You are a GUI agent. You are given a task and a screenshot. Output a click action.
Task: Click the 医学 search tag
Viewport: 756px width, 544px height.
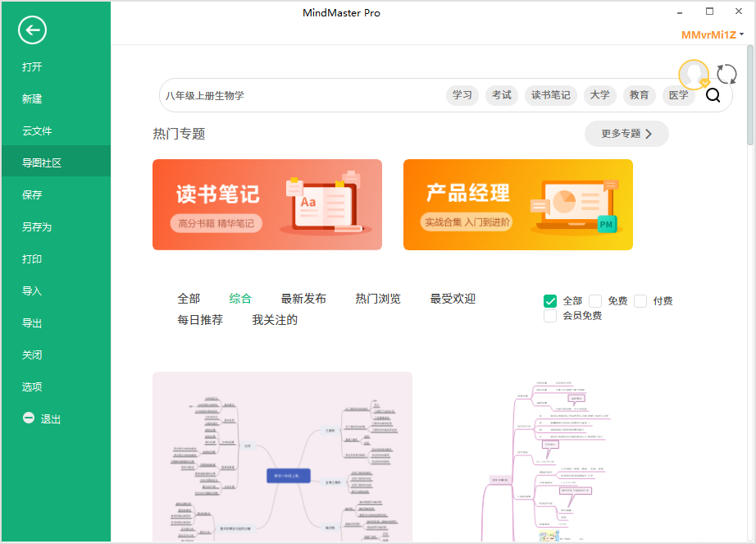coord(678,95)
